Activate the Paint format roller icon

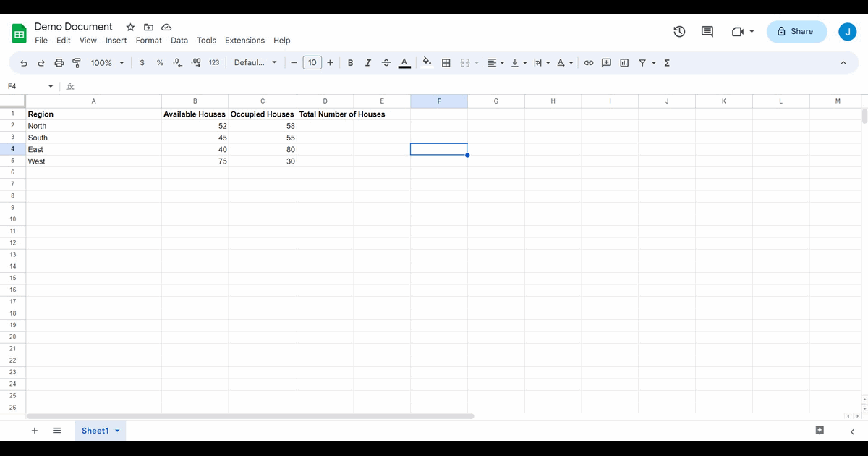77,63
